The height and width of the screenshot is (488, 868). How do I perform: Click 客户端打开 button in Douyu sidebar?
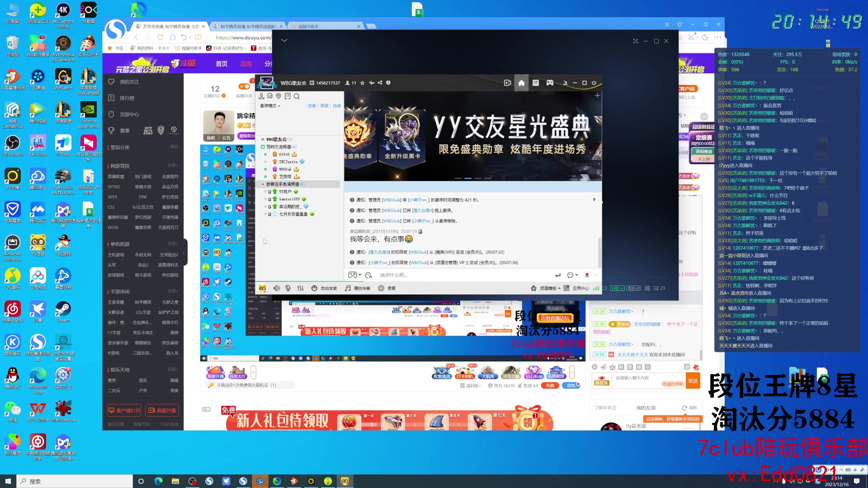(124, 411)
